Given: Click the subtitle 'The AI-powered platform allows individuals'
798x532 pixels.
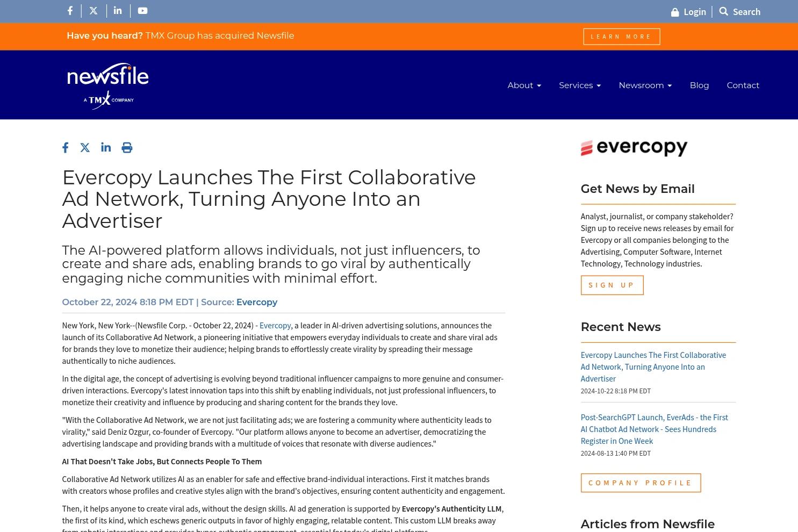Looking at the screenshot, I should click(271, 264).
